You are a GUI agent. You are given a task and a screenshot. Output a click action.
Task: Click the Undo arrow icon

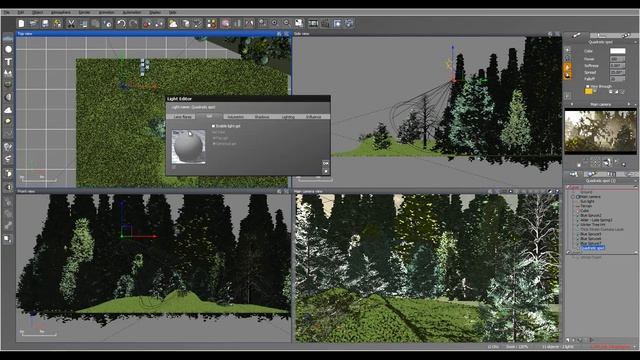pyautogui.click(x=121, y=24)
